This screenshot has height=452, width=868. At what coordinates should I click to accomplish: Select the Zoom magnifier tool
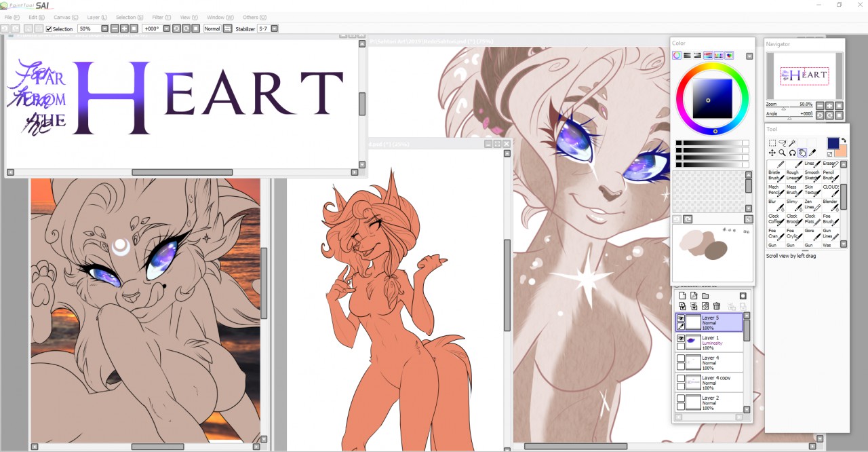tap(782, 153)
